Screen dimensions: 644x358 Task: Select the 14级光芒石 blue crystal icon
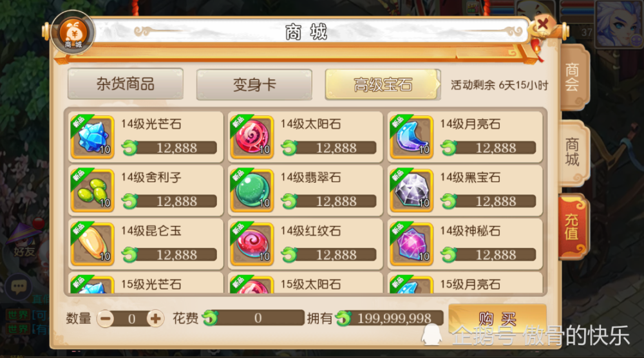pyautogui.click(x=92, y=137)
